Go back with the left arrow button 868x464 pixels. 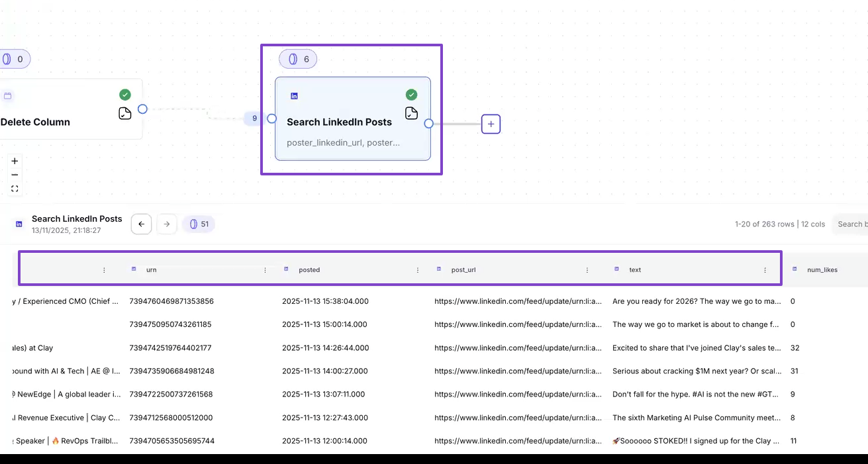141,224
